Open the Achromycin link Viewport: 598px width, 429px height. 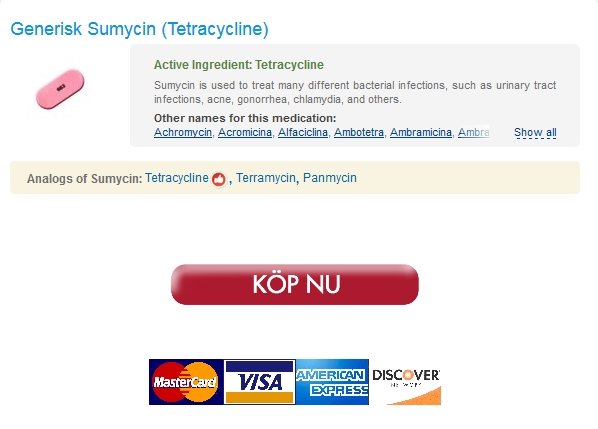click(x=183, y=132)
